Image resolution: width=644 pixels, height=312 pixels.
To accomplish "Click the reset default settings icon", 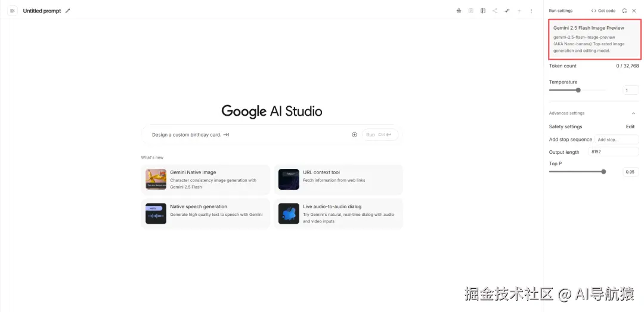I will [x=624, y=11].
